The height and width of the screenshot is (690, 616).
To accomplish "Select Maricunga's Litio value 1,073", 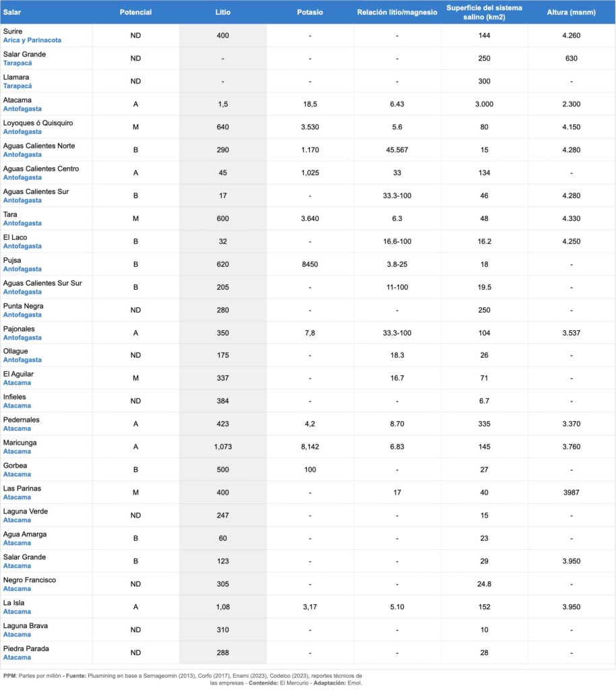I will 222,447.
